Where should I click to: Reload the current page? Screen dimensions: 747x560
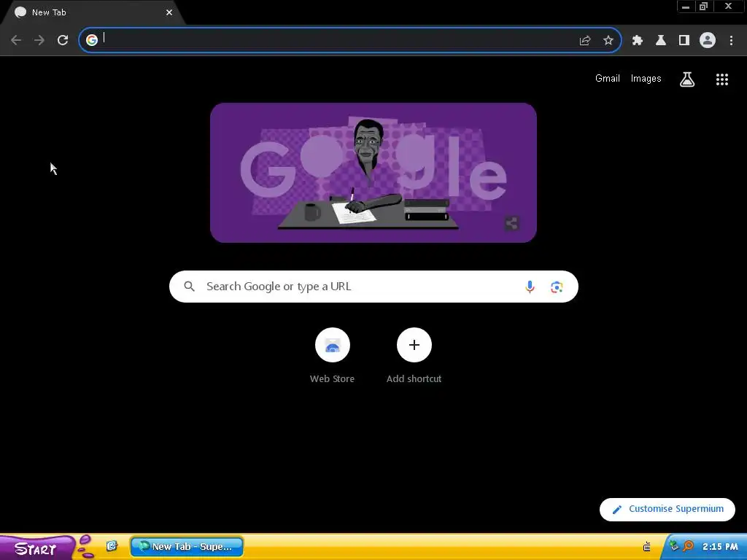pos(63,40)
